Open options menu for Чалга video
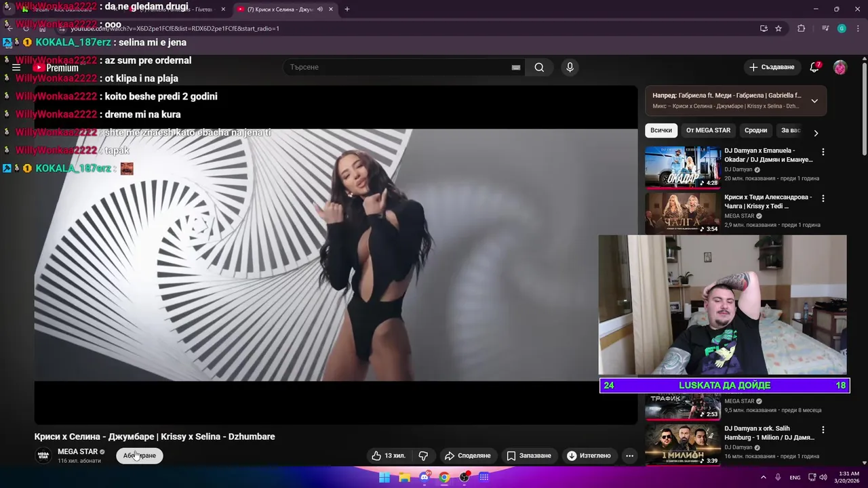Screen dimensions: 868x488 coord(823,199)
